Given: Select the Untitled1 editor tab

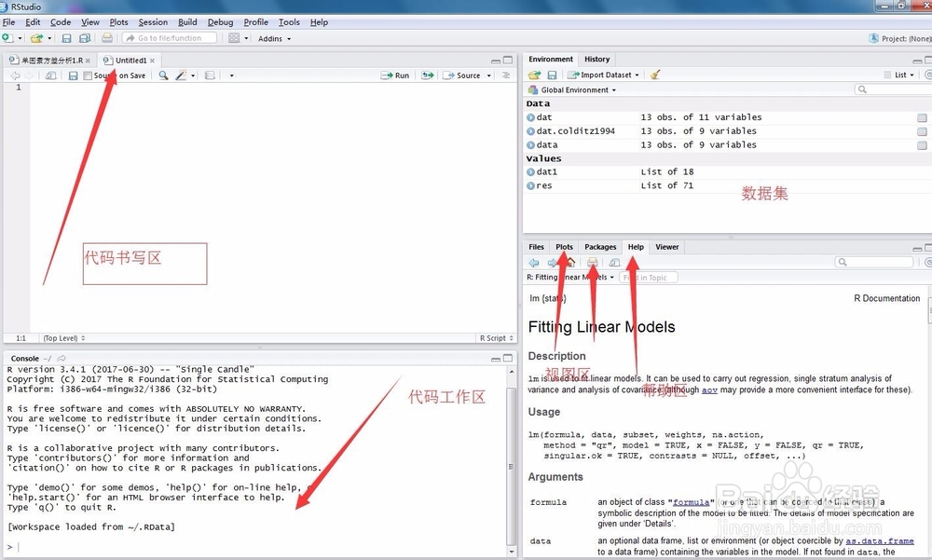Looking at the screenshot, I should click(x=130, y=61).
